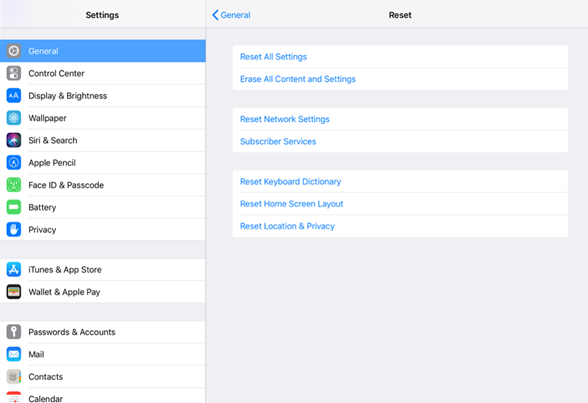The width and height of the screenshot is (588, 403).
Task: Select the General row in Settings
Action: (103, 51)
